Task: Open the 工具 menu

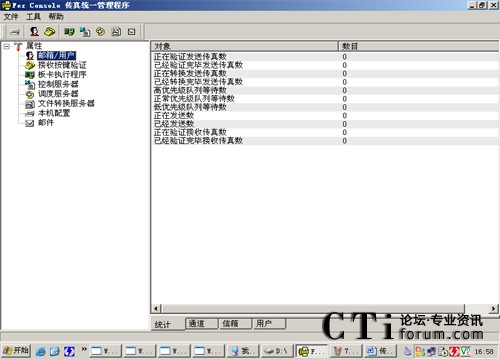Action: coord(33,16)
